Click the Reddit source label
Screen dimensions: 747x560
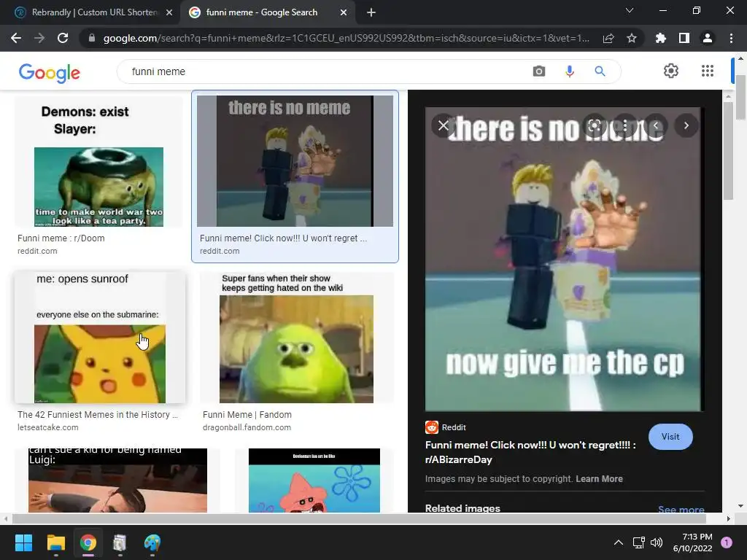point(454,427)
